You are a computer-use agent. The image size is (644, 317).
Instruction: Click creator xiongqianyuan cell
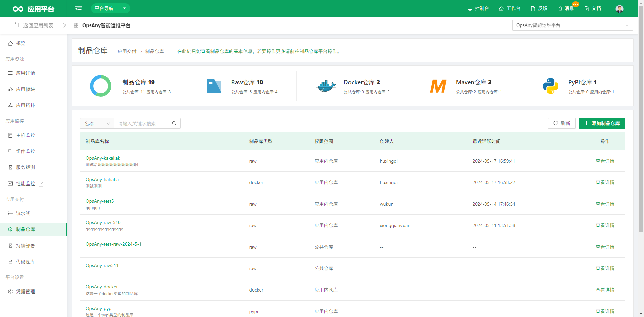coord(395,225)
